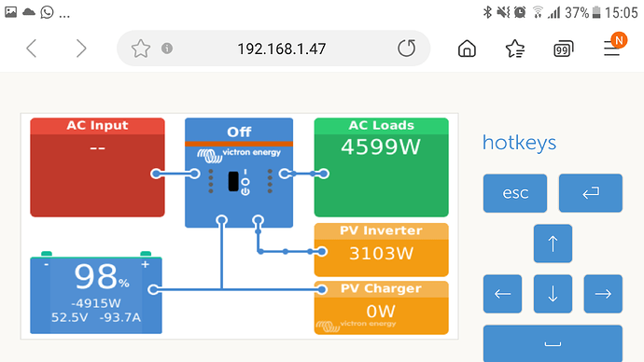Tap the battery 37% indicator
Viewport: 644px width, 362px height.
(582, 13)
